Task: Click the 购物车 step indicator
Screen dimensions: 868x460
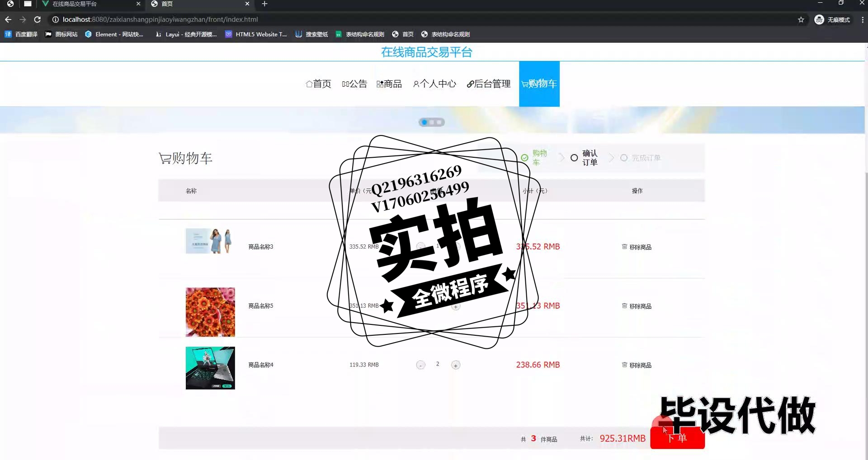Action: [534, 158]
